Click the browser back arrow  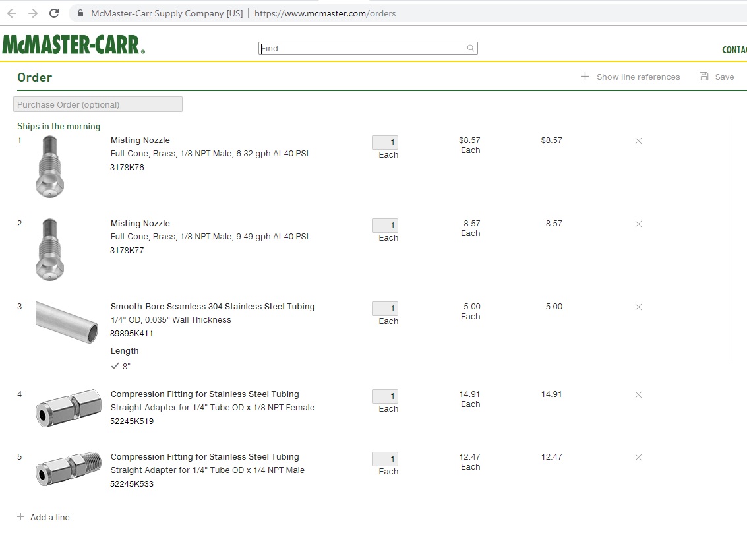coord(12,13)
